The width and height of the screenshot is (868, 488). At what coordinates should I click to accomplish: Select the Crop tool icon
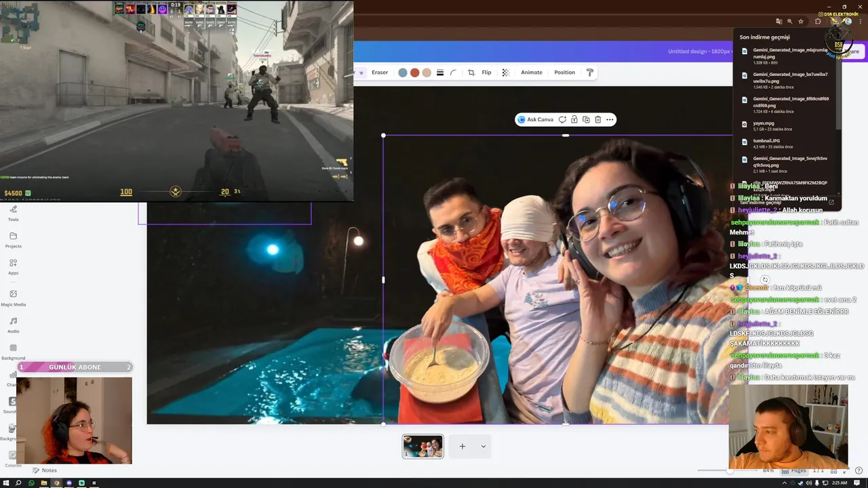point(471,73)
